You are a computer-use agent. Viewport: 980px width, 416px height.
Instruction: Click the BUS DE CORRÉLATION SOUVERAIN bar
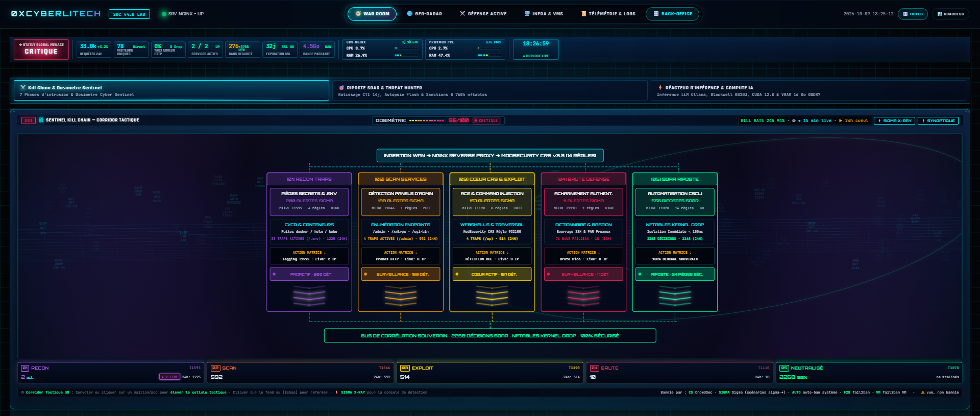point(490,336)
